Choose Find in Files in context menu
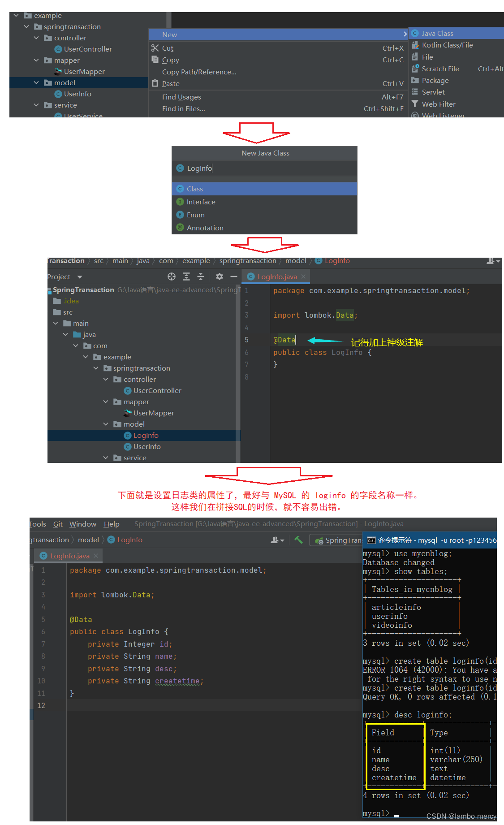The width and height of the screenshot is (504, 825). point(278,108)
